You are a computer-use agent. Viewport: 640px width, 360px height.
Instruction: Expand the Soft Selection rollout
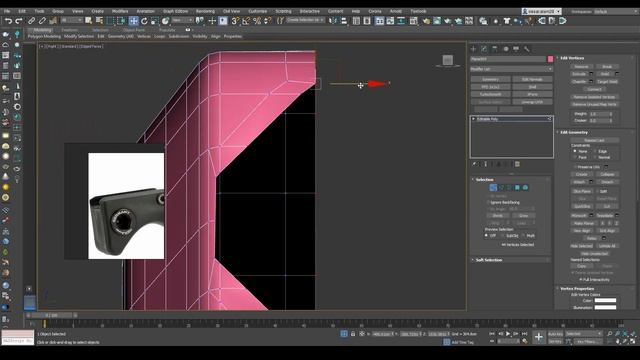489,260
